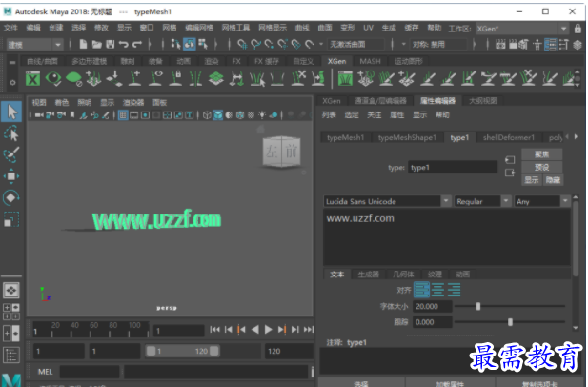Toggle wireframe cube display mode

coord(207,115)
